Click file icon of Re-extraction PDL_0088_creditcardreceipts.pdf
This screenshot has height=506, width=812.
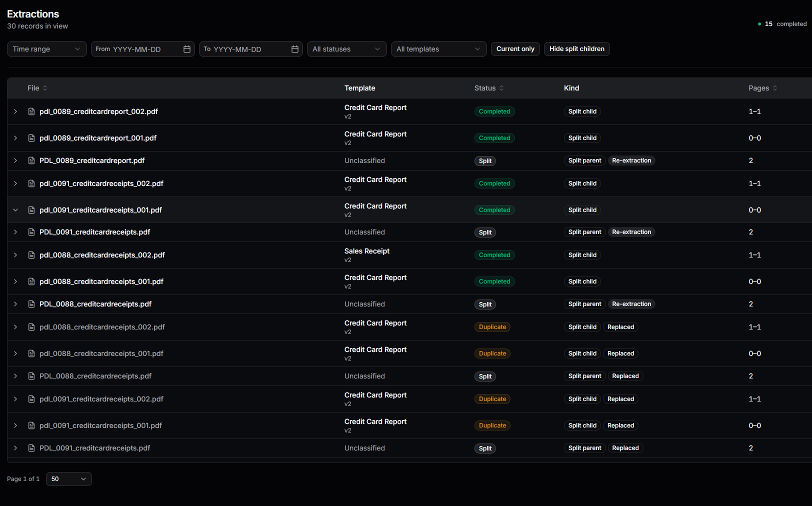[x=31, y=304]
